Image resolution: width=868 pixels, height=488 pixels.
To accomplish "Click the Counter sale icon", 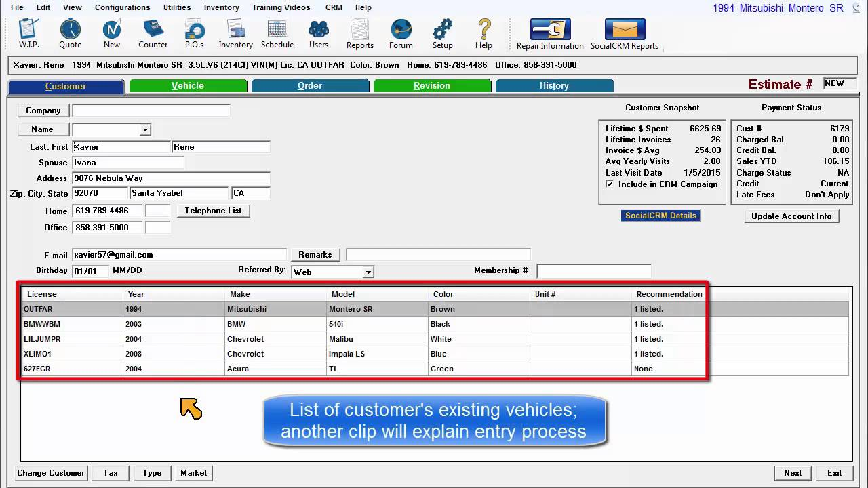I will 153,34.
